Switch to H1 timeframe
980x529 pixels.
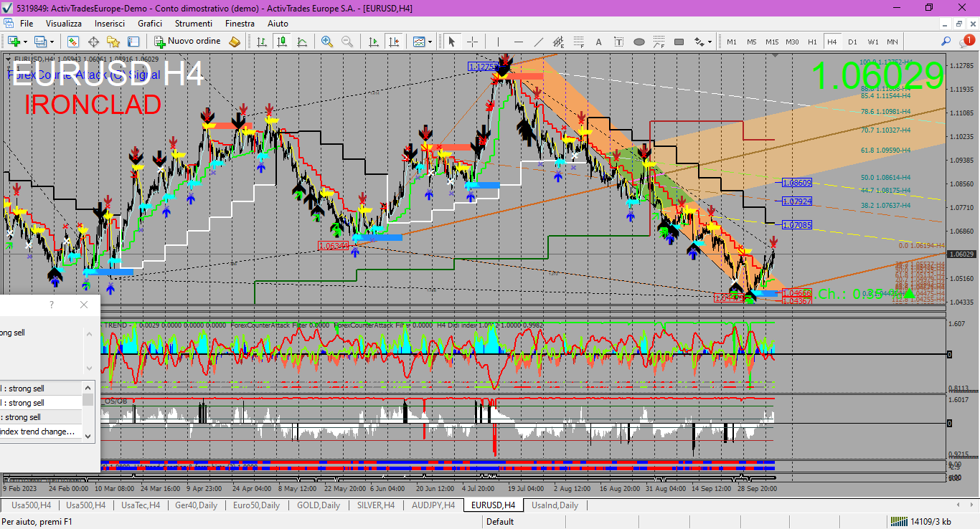[812, 42]
